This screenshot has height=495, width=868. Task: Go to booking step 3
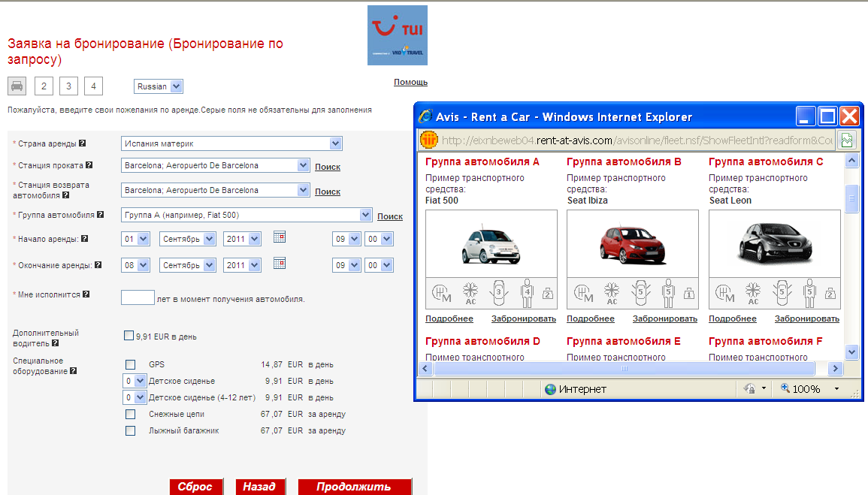[x=68, y=86]
